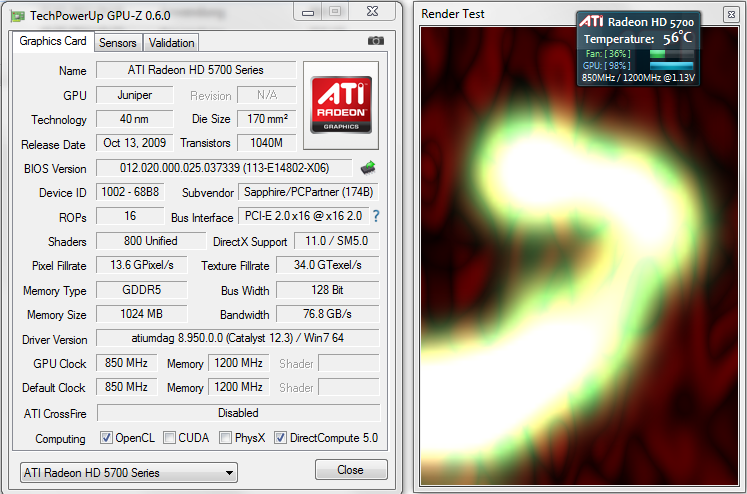
Task: Click the Pixel Fillrate field 13.6 GPixel/s
Action: (x=142, y=265)
